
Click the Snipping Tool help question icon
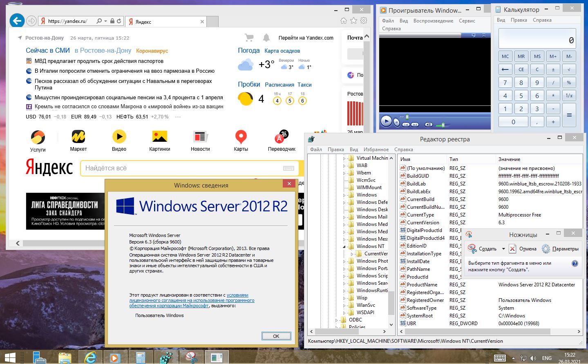pos(575,264)
